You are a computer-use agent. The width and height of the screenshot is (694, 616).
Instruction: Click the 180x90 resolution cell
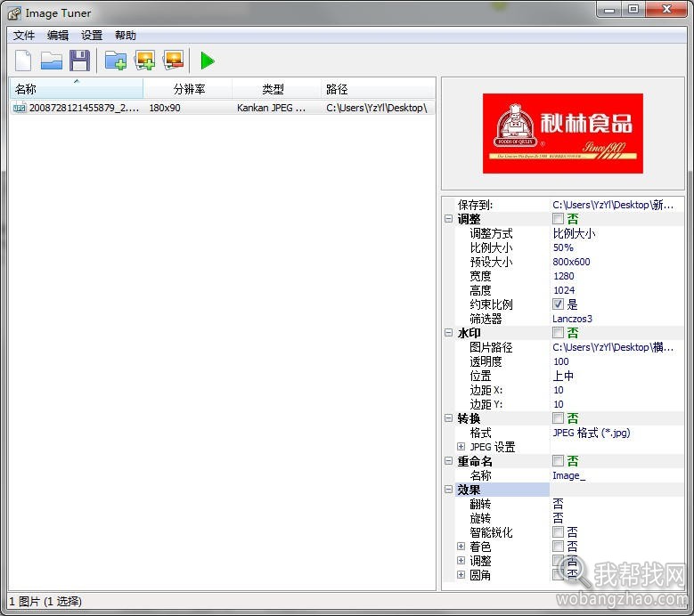coord(165,108)
